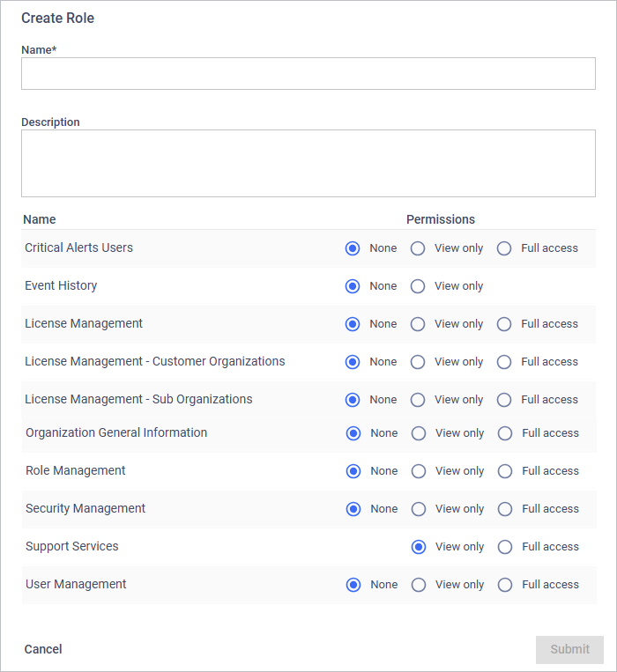The image size is (617, 672).
Task: Set License Management to View only
Action: coord(418,324)
